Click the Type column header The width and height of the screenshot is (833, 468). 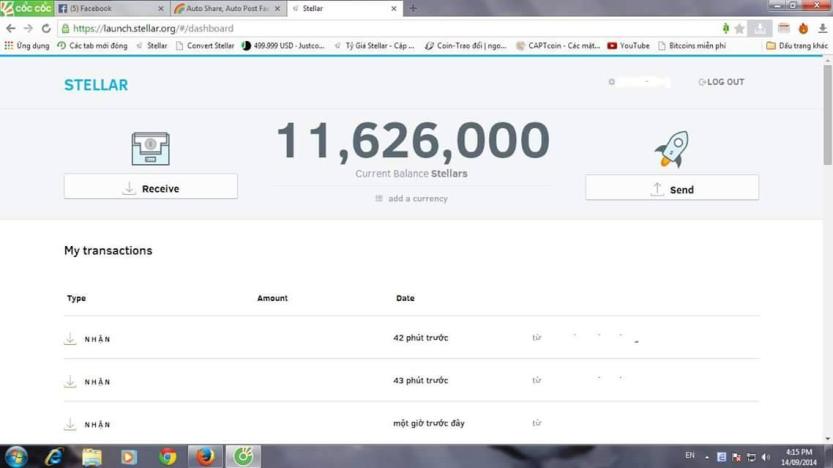[x=76, y=299]
